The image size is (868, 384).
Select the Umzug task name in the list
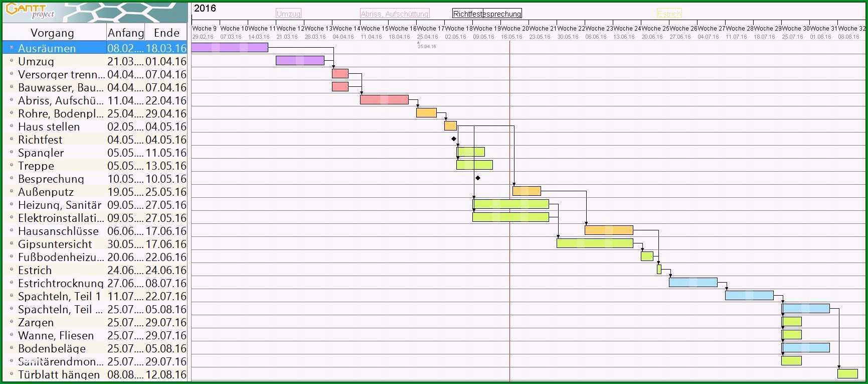(36, 61)
